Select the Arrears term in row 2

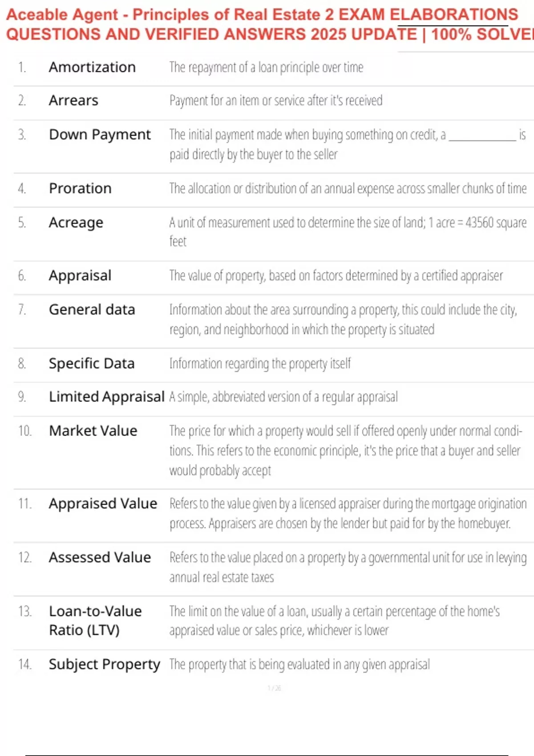pos(73,101)
